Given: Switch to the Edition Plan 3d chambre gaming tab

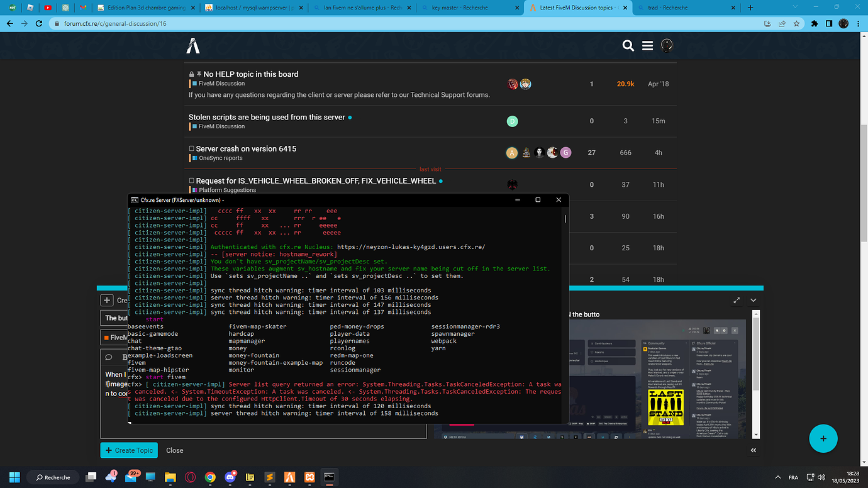Looking at the screenshot, I should point(147,8).
